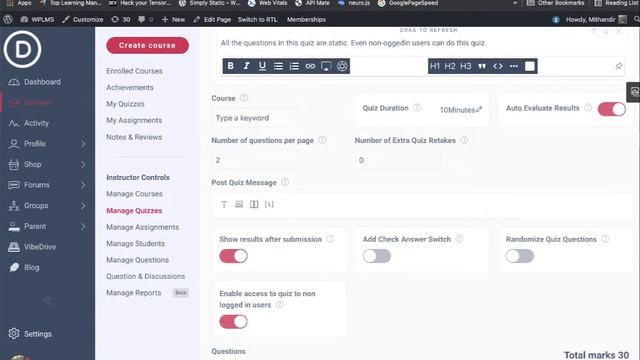This screenshot has width=640, height=360.
Task: Add shortcode block in Post Quiz Message
Action: (269, 204)
